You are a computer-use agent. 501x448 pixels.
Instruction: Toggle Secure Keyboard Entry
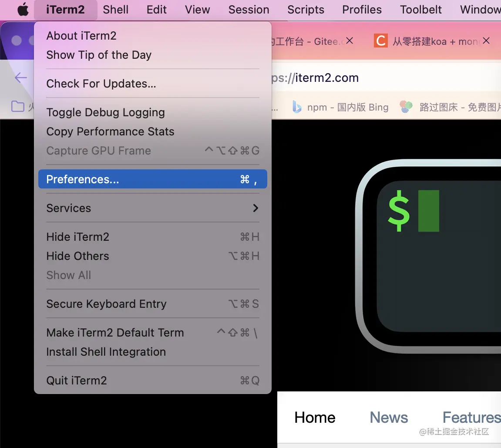pos(153,304)
